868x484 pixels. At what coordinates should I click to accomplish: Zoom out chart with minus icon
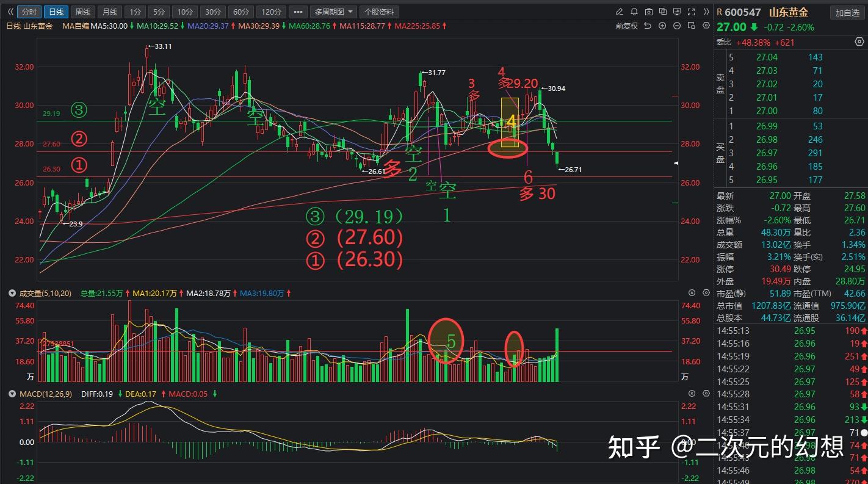coord(677,26)
